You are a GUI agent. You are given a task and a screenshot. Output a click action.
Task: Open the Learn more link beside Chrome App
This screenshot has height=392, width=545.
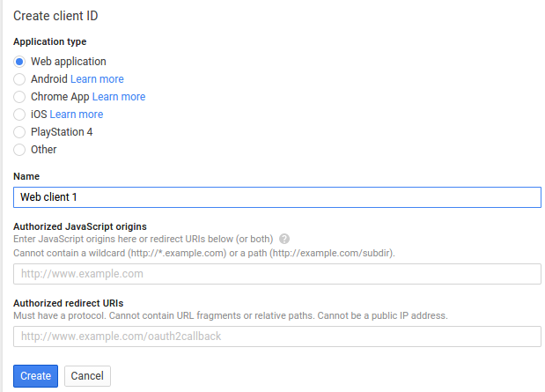click(119, 97)
